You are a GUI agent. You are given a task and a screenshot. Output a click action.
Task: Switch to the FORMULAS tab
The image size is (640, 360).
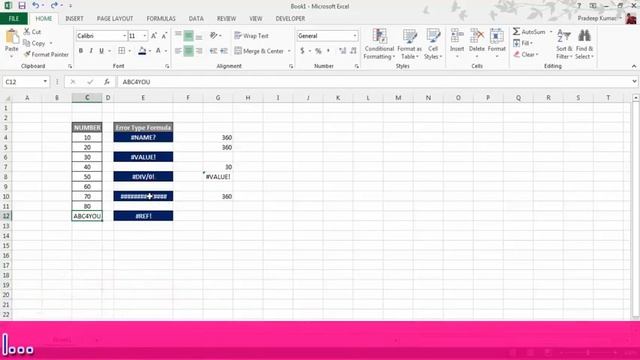161,19
